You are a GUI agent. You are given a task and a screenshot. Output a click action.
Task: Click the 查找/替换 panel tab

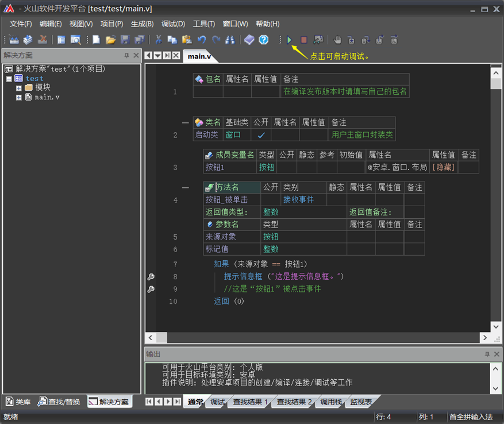(59, 402)
